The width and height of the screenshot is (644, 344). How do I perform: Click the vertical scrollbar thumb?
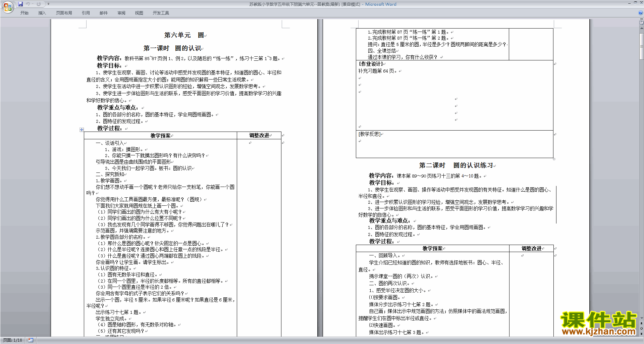pyautogui.click(x=642, y=46)
